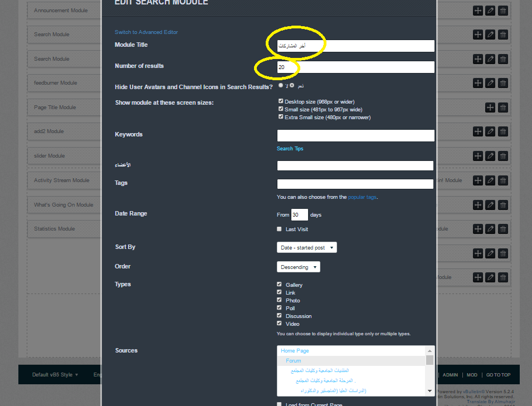Screen dimensions: 532x406
Task: Delete the feedburner Module via trash icon
Action: point(503,83)
